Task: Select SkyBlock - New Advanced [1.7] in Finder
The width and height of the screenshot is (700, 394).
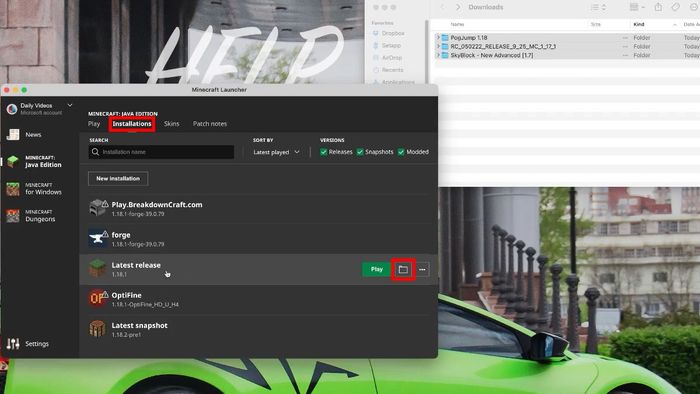Action: coord(492,55)
